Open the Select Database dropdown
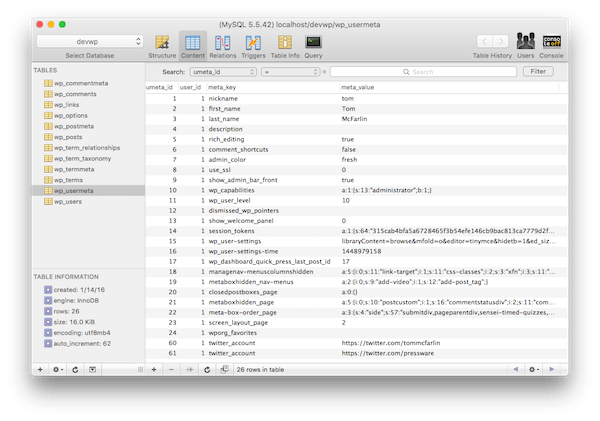600x421 pixels. point(90,41)
